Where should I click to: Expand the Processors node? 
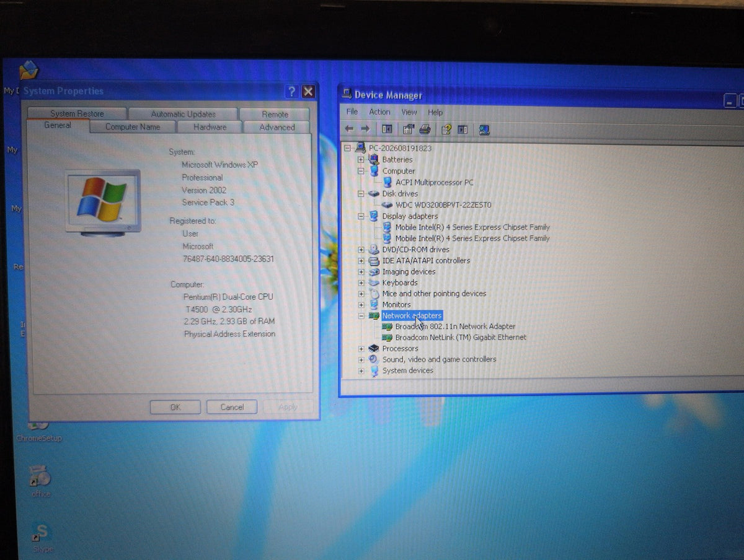pos(361,349)
